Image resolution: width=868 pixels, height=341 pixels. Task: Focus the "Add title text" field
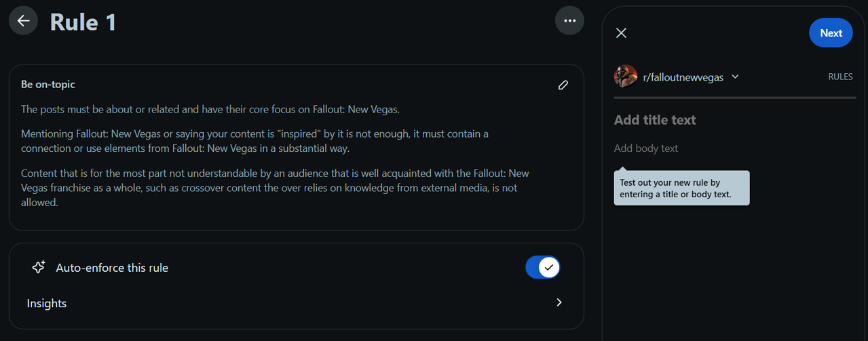[x=733, y=120]
